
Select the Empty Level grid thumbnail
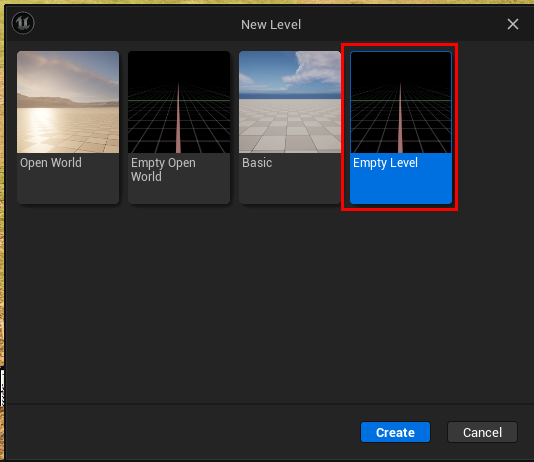coord(401,102)
